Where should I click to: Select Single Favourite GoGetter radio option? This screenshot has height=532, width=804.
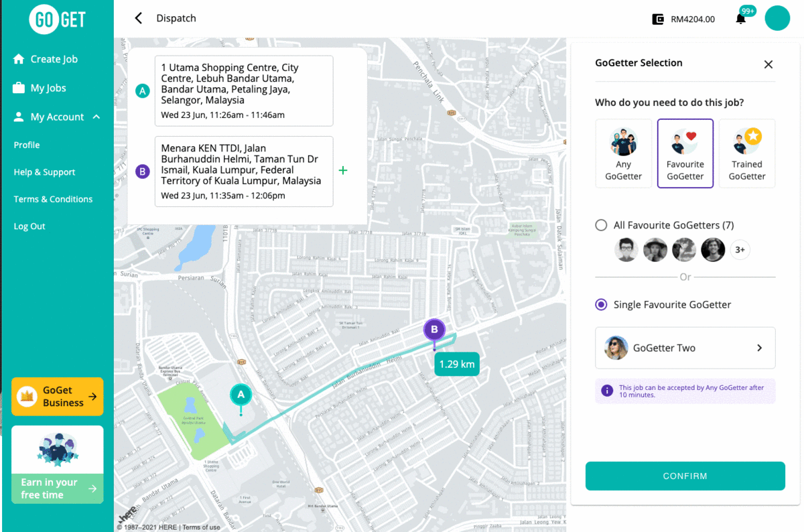pyautogui.click(x=601, y=305)
